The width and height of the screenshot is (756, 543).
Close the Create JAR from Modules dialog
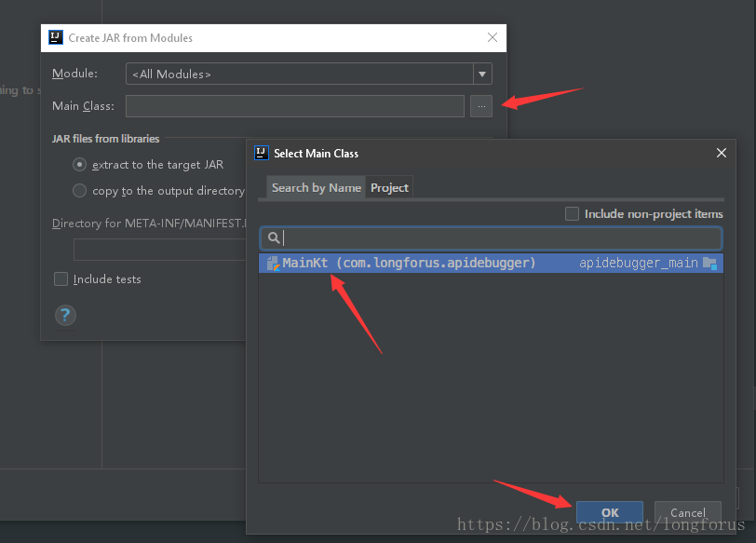click(x=493, y=37)
